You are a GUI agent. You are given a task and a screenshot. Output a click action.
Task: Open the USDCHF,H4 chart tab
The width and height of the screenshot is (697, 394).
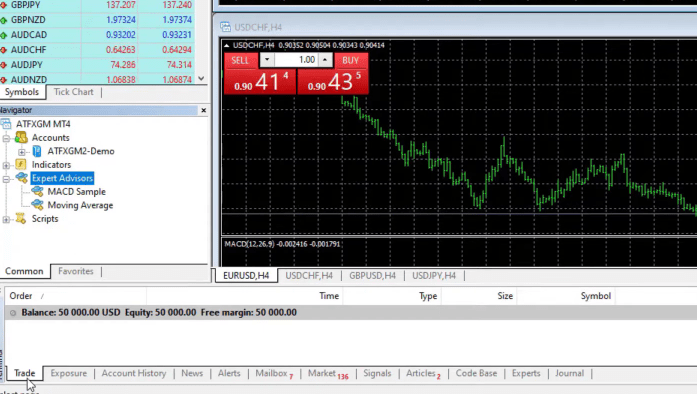pos(309,276)
